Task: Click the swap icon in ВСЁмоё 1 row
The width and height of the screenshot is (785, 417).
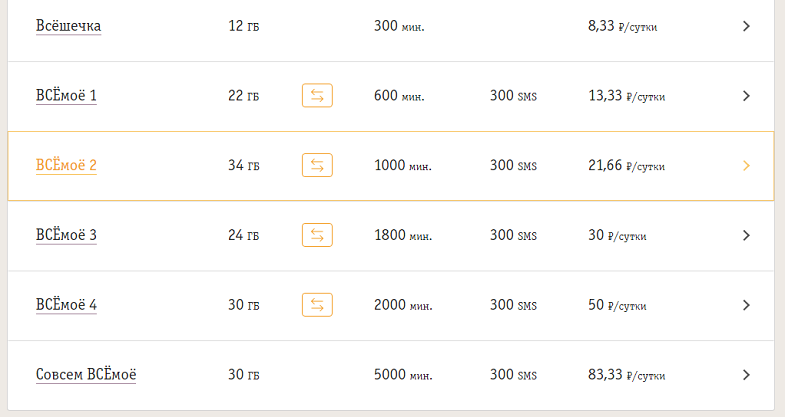Action: coord(317,96)
